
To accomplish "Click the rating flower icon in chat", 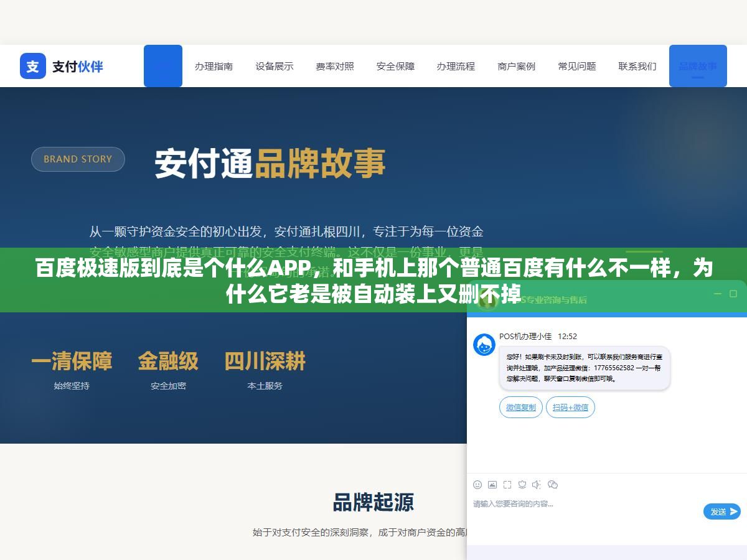I will (x=522, y=485).
